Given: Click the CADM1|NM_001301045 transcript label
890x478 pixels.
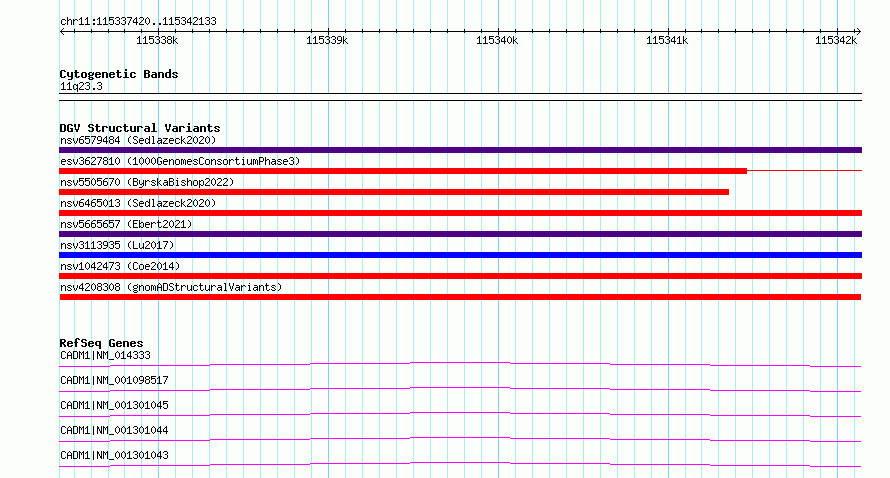Looking at the screenshot, I should (114, 405).
